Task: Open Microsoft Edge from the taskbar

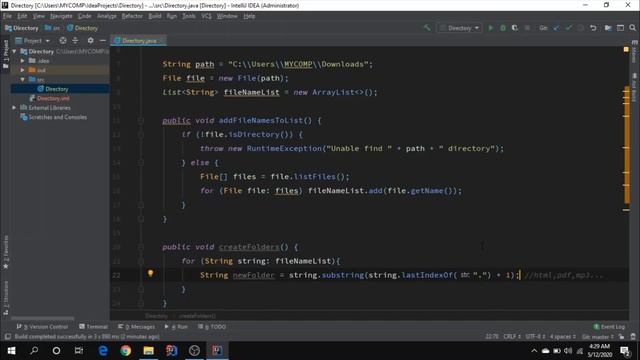Action: coord(103,351)
